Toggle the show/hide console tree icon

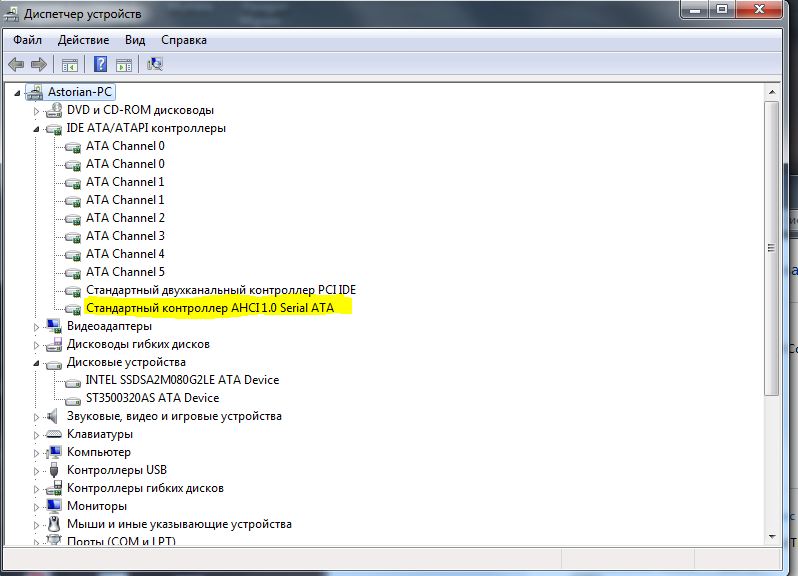[70, 65]
